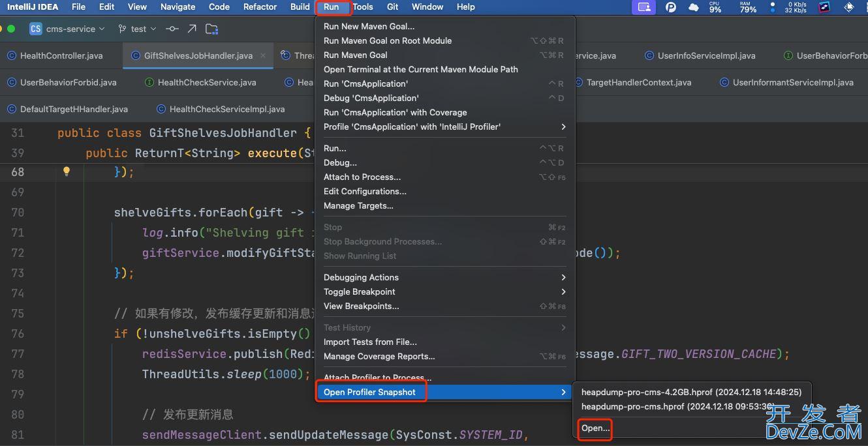This screenshot has width=868, height=446.
Task: Select Run New Maven Goal...
Action: 445,26
